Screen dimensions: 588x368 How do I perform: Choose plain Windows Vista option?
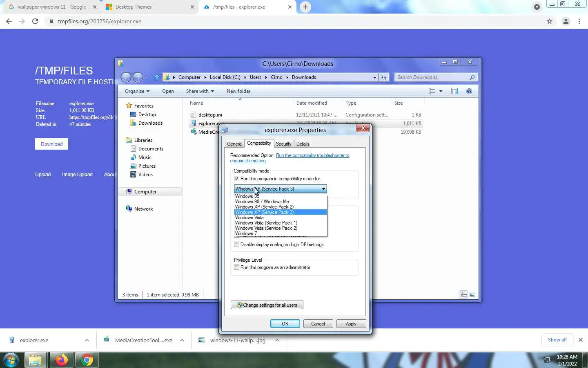[281, 218]
